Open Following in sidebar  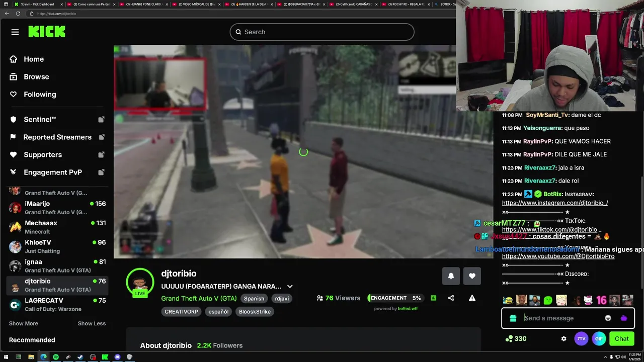click(x=40, y=95)
